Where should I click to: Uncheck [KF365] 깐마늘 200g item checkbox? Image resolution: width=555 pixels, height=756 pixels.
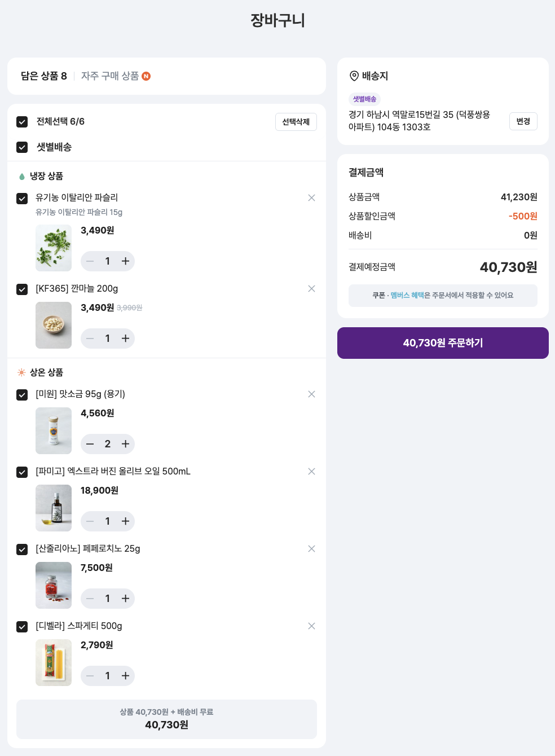[22, 289]
